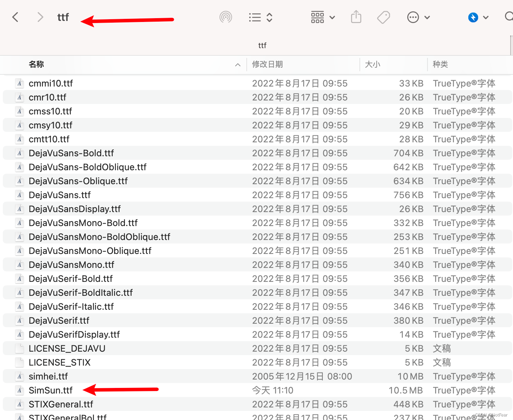Sort by the 修改日期 column
Viewport: 513px width, 420px height.
point(267,64)
